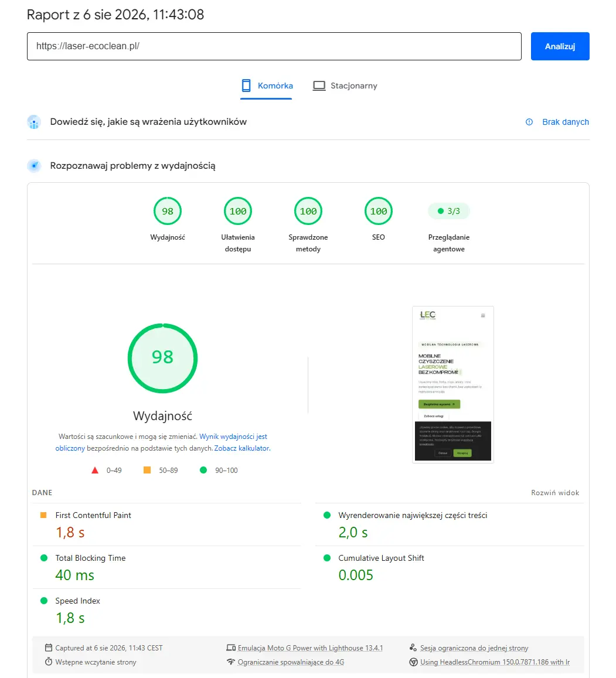This screenshot has width=616, height=678.
Task: Click the orange square next to First Contentful Paint
Action: [x=43, y=515]
